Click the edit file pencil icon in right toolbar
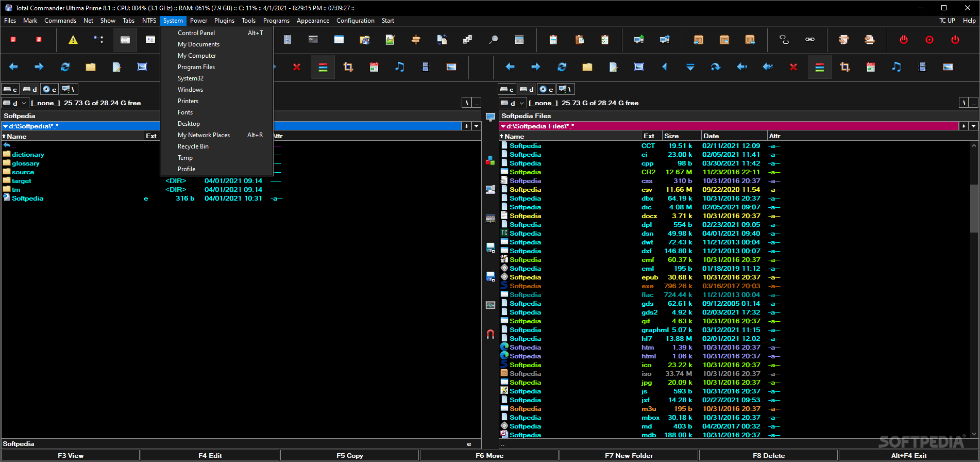 tap(613, 67)
